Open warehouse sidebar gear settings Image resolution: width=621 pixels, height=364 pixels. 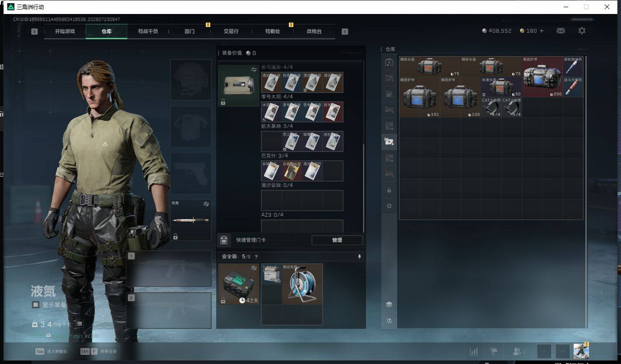(389, 206)
